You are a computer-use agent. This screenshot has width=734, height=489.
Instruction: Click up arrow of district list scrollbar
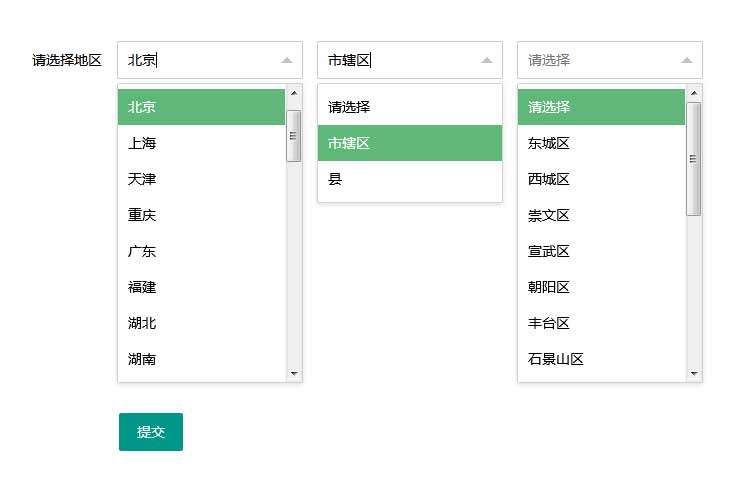coord(694,93)
